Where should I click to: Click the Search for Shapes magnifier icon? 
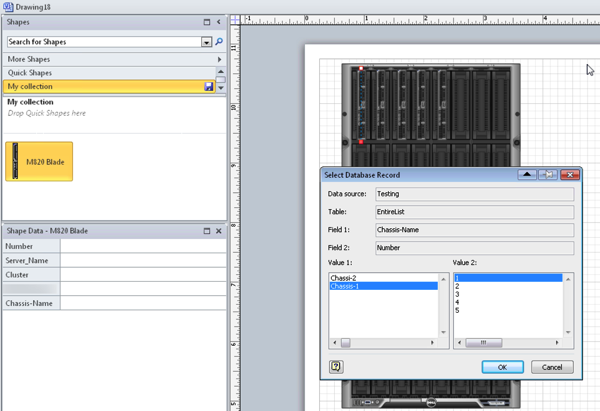pyautogui.click(x=219, y=43)
